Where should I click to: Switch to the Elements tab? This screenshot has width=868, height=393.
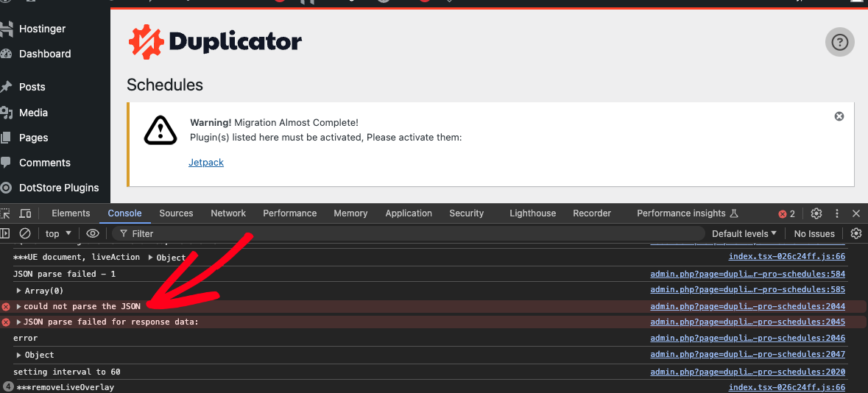(71, 213)
